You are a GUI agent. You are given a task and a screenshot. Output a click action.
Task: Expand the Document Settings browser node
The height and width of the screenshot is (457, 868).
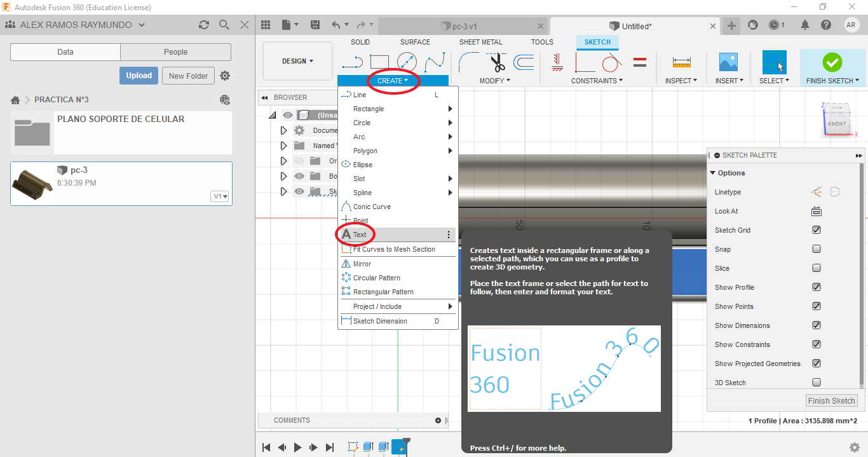pos(284,130)
